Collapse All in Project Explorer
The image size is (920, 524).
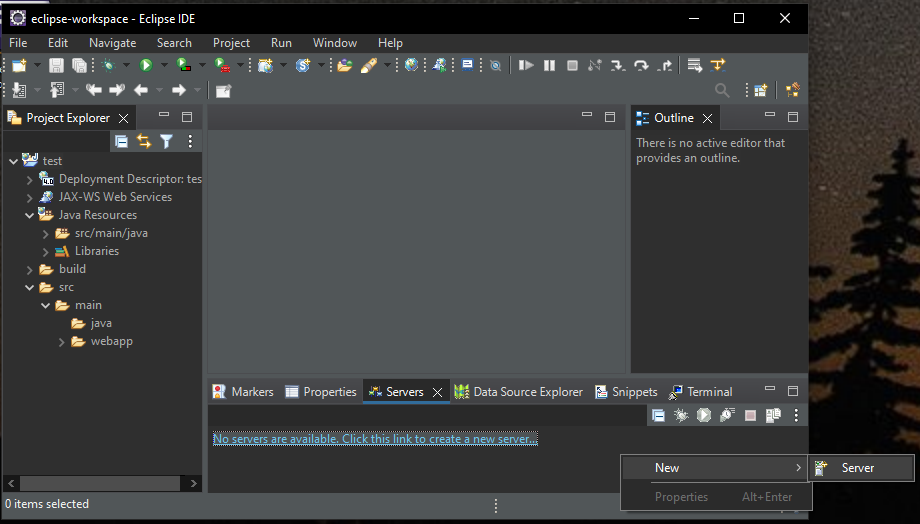(121, 141)
